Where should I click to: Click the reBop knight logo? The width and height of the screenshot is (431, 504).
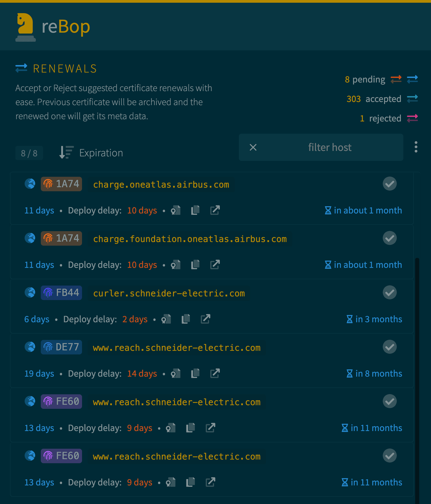click(26, 27)
